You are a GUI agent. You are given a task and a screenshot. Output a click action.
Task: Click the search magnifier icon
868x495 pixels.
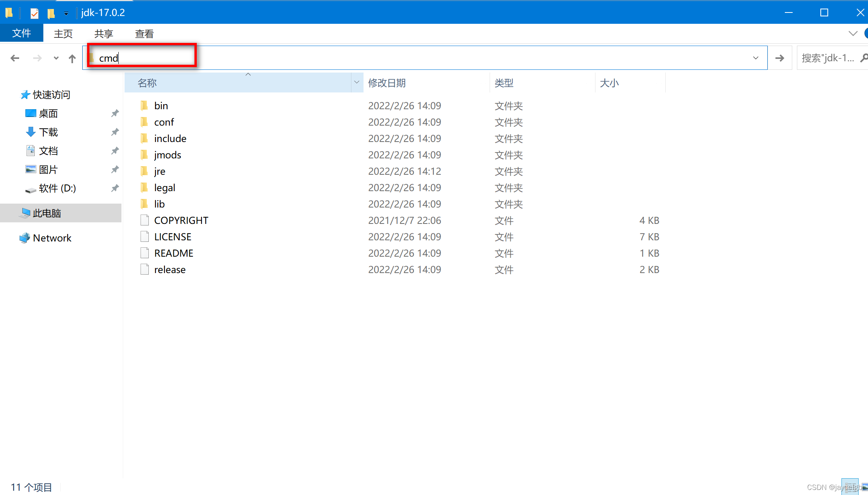coord(863,58)
